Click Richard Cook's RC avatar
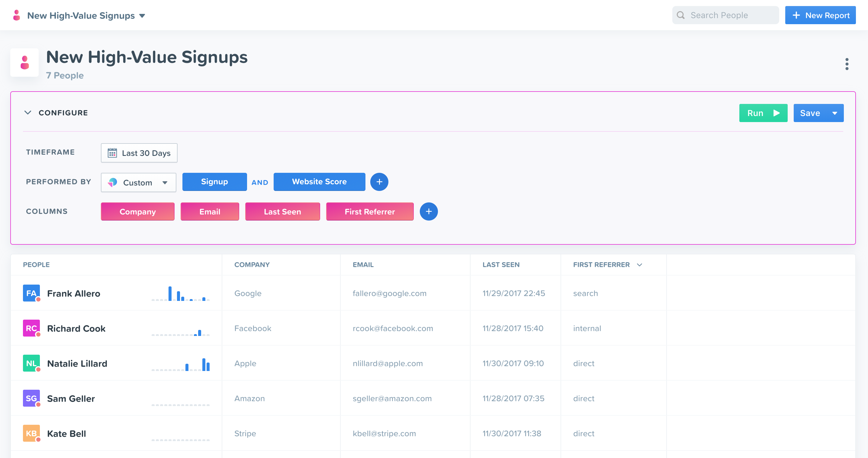 [x=31, y=328]
